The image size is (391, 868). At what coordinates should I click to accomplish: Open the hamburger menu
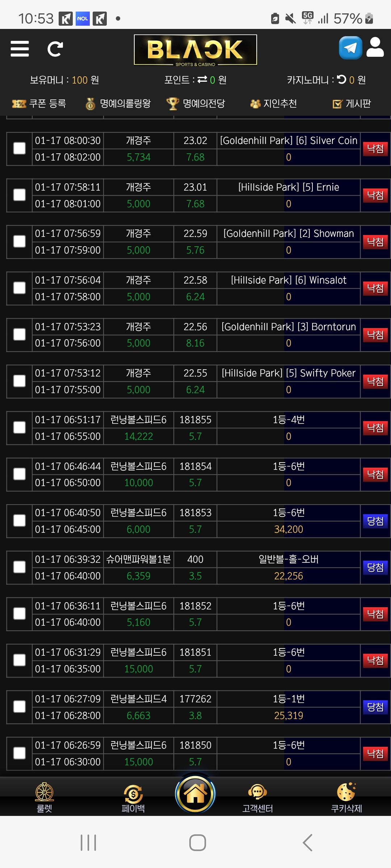pos(20,49)
